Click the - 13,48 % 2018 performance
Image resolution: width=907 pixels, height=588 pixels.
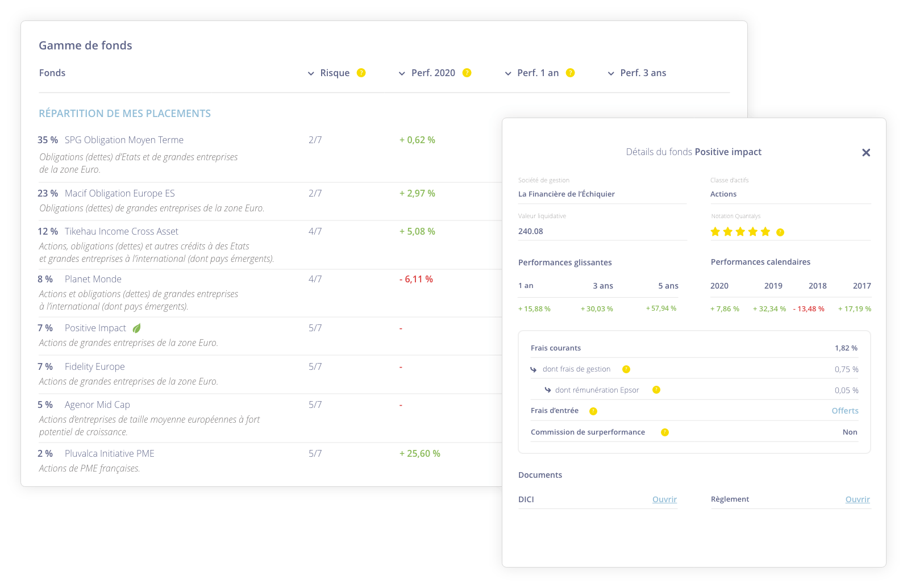click(809, 309)
